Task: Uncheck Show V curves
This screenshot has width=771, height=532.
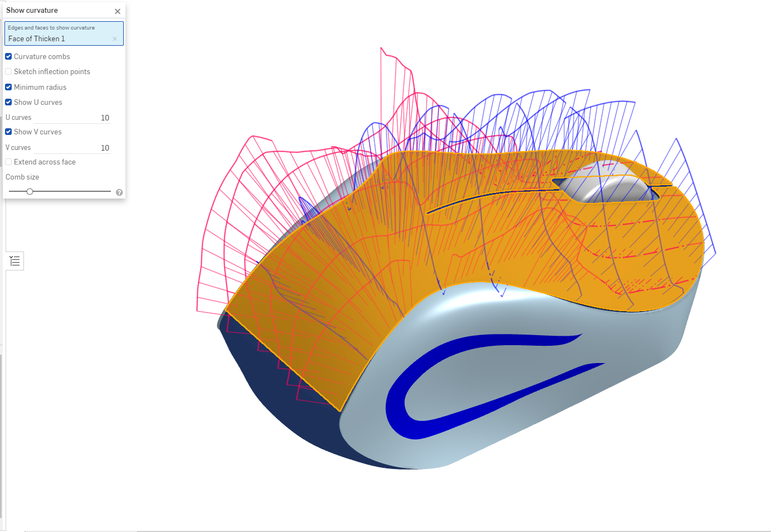Action: pyautogui.click(x=8, y=132)
